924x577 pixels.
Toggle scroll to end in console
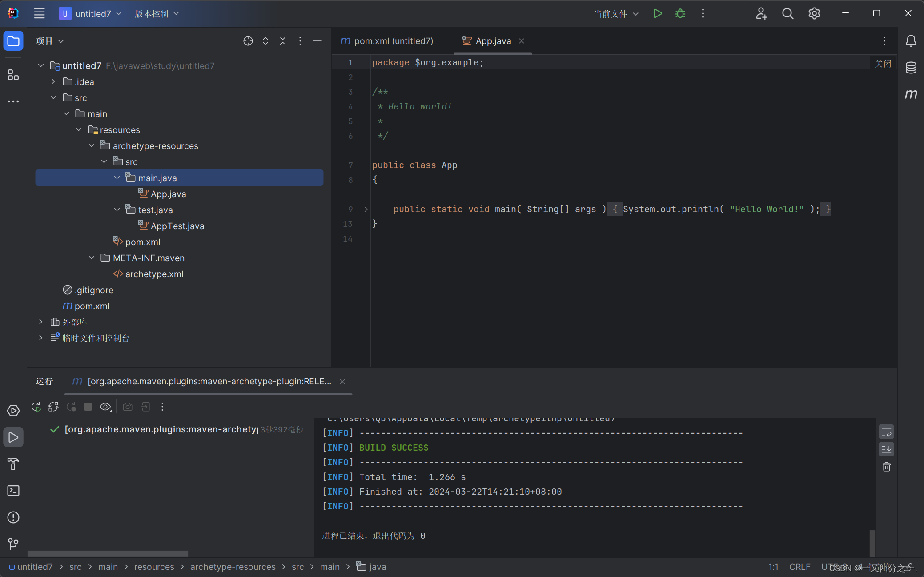coord(886,449)
